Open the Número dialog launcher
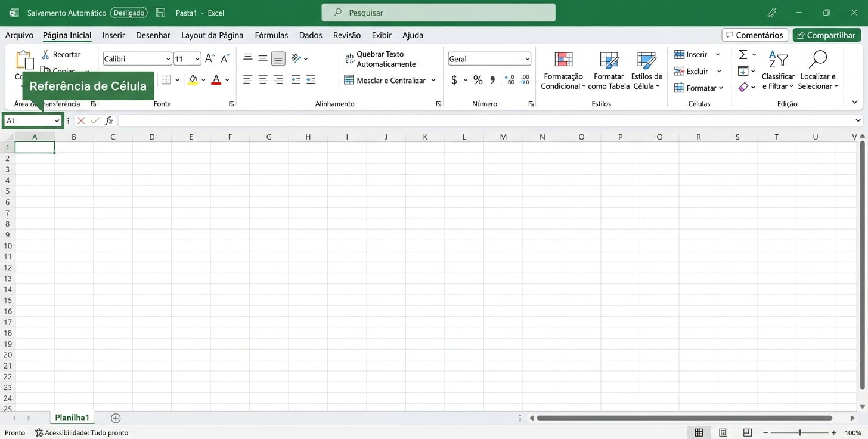Screen dimensions: 868x439 pos(531,104)
